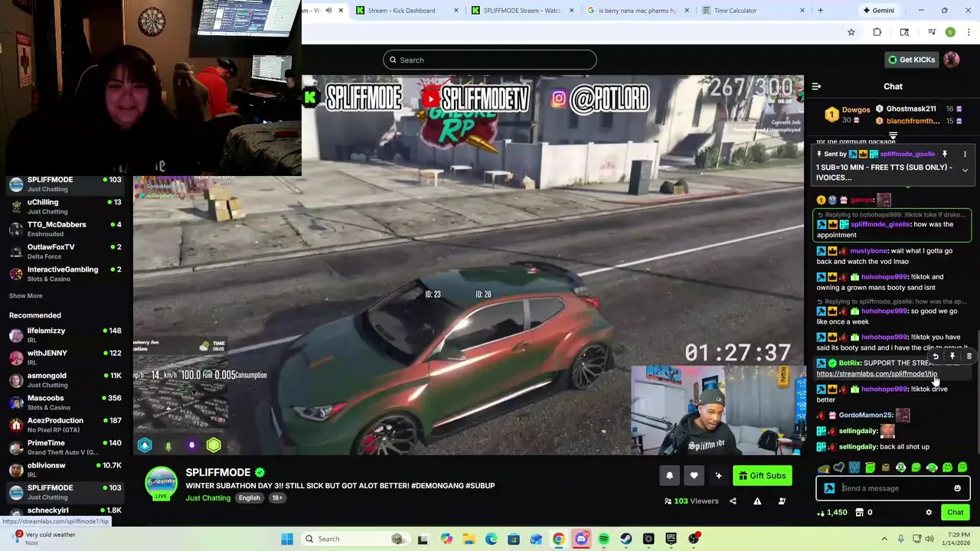Viewport: 980px width, 551px height.
Task: Open AcezProduction in recommended channels
Action: tap(64, 425)
